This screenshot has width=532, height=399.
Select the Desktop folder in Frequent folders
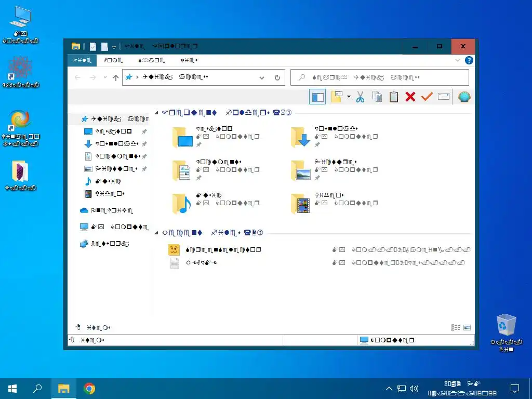216,137
